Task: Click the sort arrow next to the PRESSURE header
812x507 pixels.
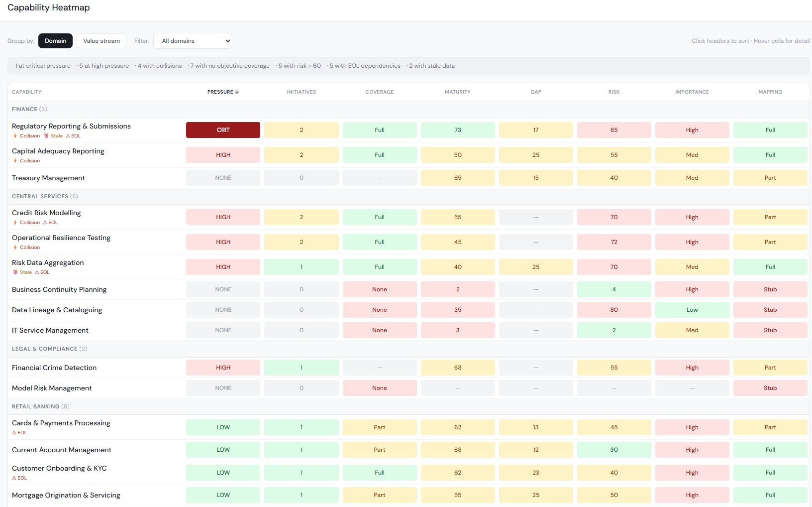Action: [x=237, y=92]
